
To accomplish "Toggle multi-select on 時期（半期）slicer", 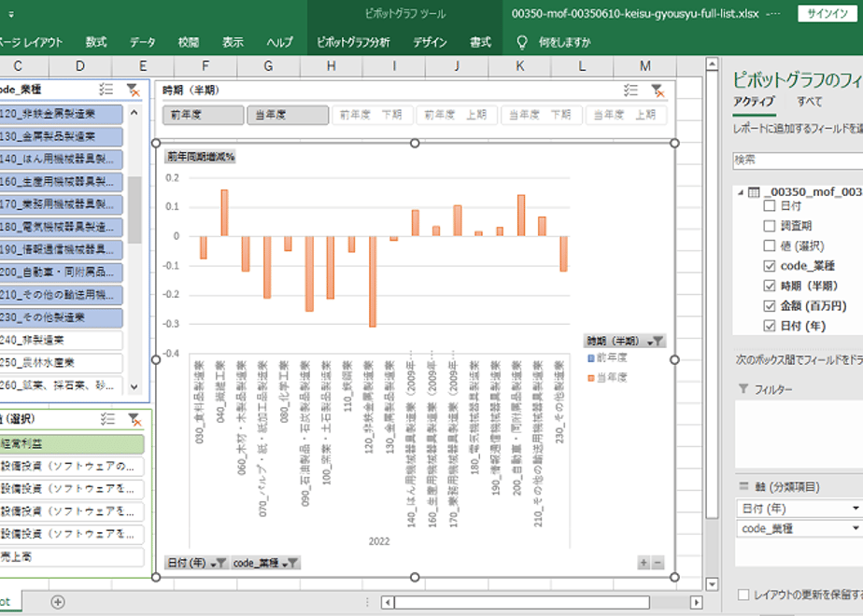I will (630, 91).
